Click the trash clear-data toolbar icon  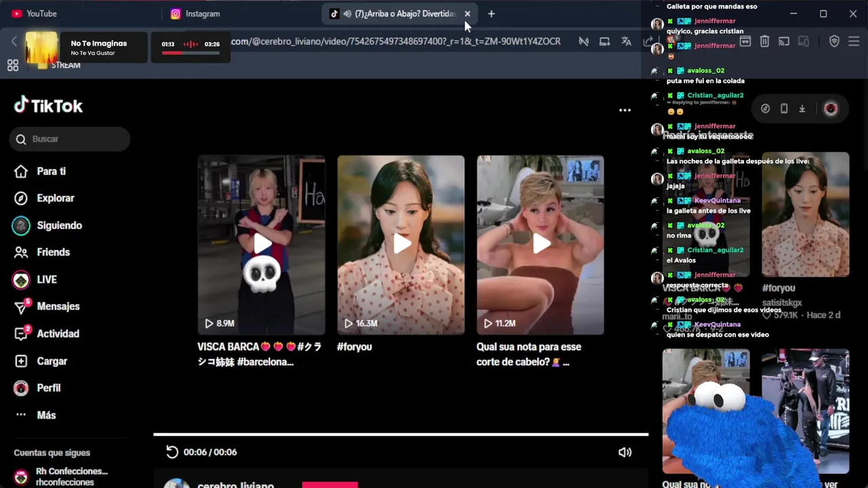[x=764, y=41]
